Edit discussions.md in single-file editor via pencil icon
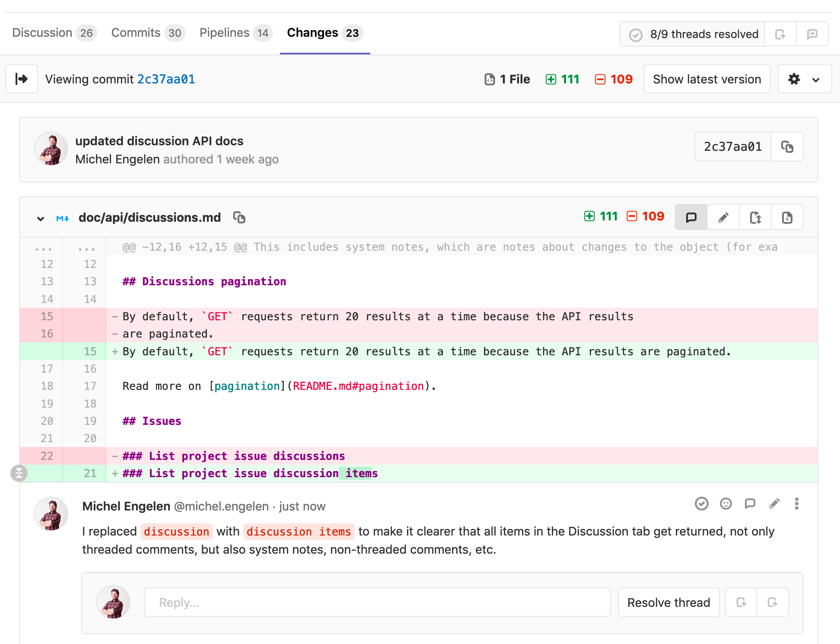 pyautogui.click(x=723, y=217)
